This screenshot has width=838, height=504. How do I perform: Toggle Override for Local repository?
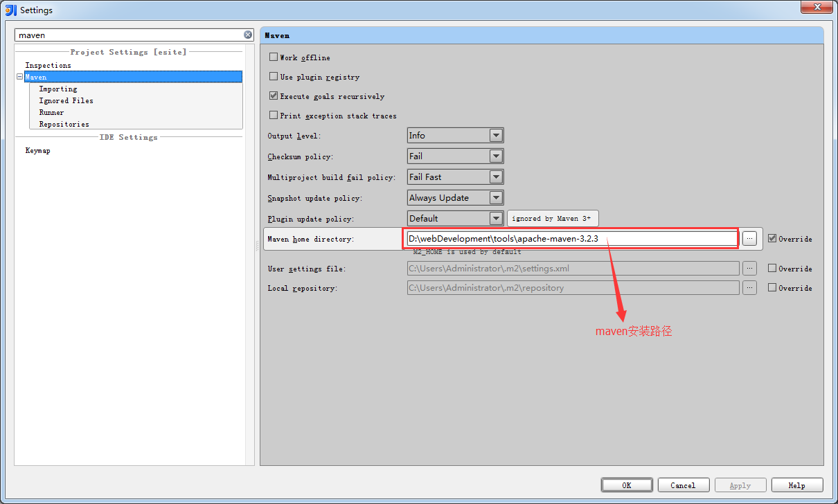(x=772, y=287)
